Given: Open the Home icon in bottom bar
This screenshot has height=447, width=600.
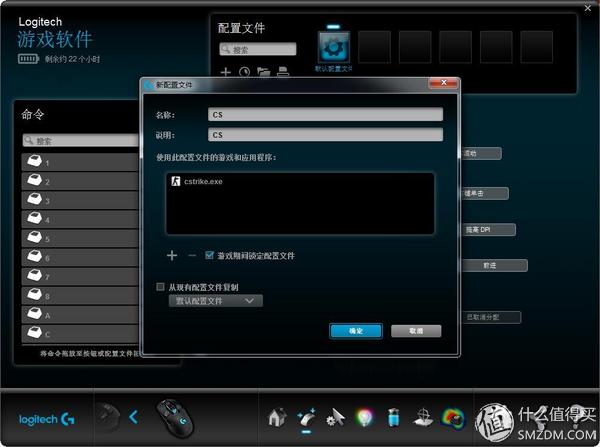Looking at the screenshot, I should 277,418.
